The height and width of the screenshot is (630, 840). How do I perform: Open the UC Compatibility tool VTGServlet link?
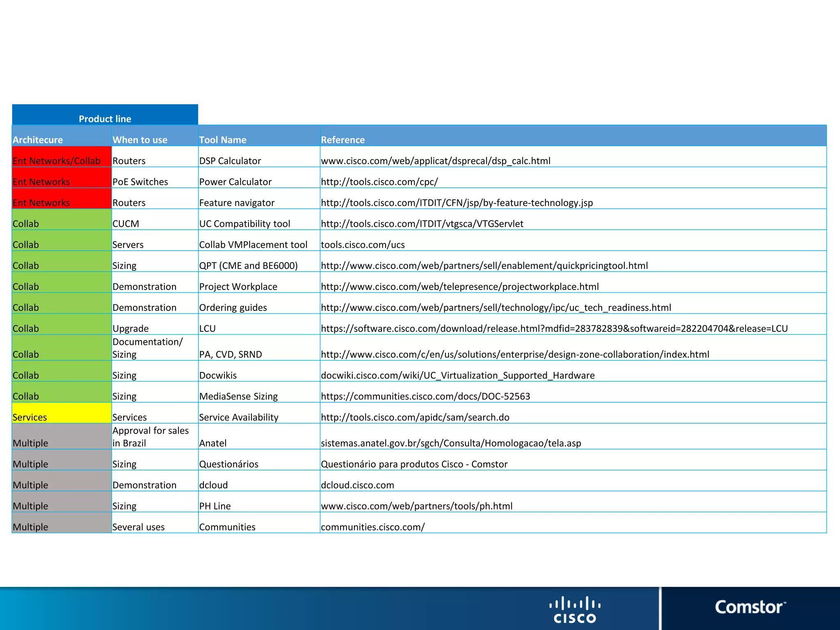pos(422,224)
